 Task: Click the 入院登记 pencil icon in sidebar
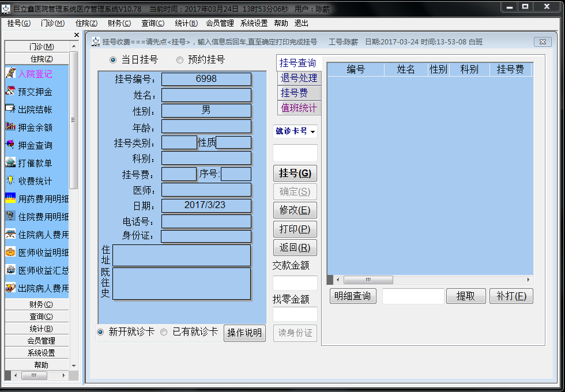point(10,73)
